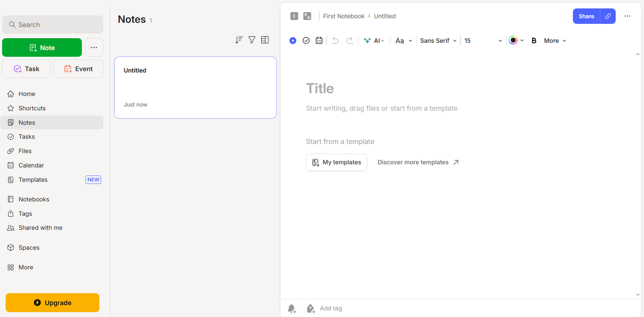Click the calendar event icon in toolbar
Image resolution: width=644 pixels, height=317 pixels.
(x=319, y=41)
